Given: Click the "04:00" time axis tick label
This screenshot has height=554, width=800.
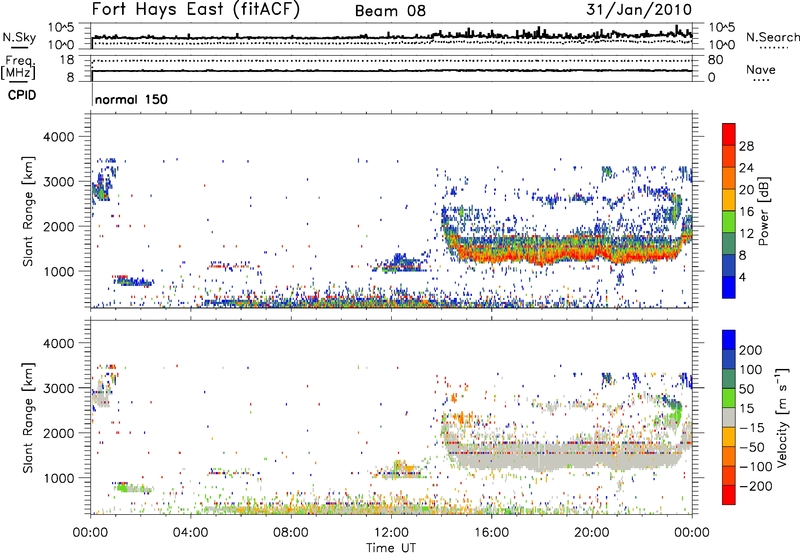Looking at the screenshot, I should [x=191, y=533].
